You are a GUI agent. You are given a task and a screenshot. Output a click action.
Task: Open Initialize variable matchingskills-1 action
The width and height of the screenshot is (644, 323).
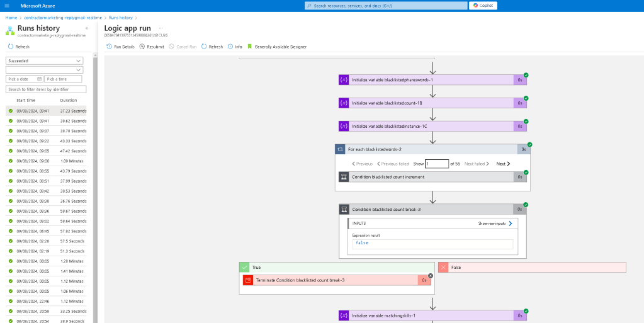tap(432, 315)
